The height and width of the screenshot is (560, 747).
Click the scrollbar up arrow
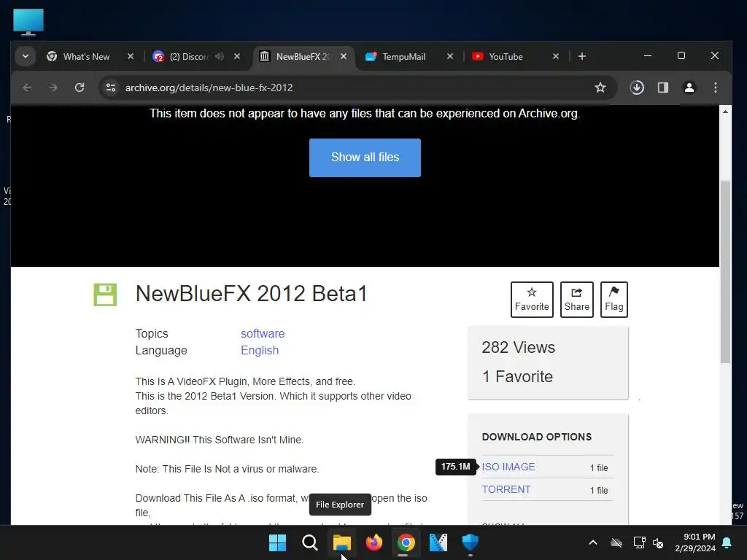tap(725, 112)
